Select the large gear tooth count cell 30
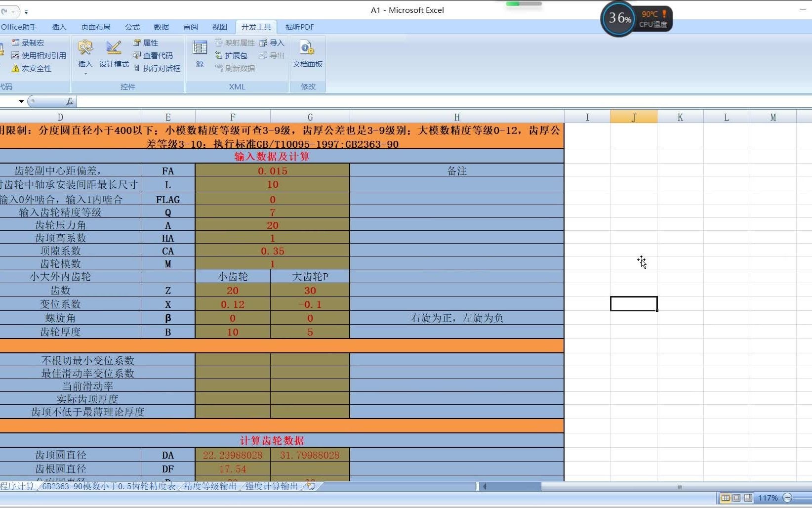The image size is (812, 508). [x=310, y=291]
